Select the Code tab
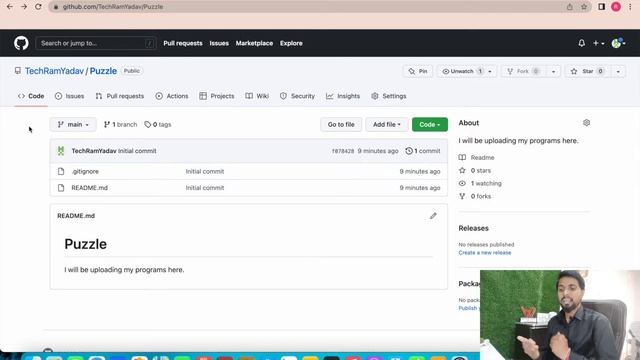 point(31,96)
